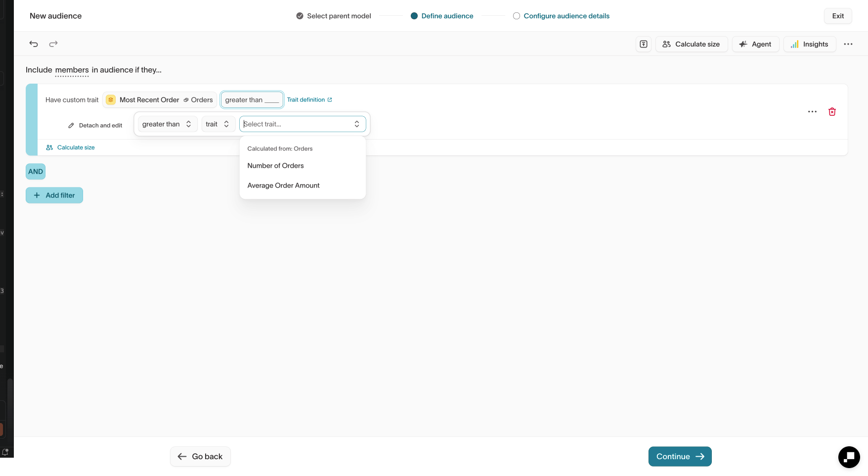868x476 pixels.
Task: Click Detach and edit pencil option
Action: click(x=95, y=126)
